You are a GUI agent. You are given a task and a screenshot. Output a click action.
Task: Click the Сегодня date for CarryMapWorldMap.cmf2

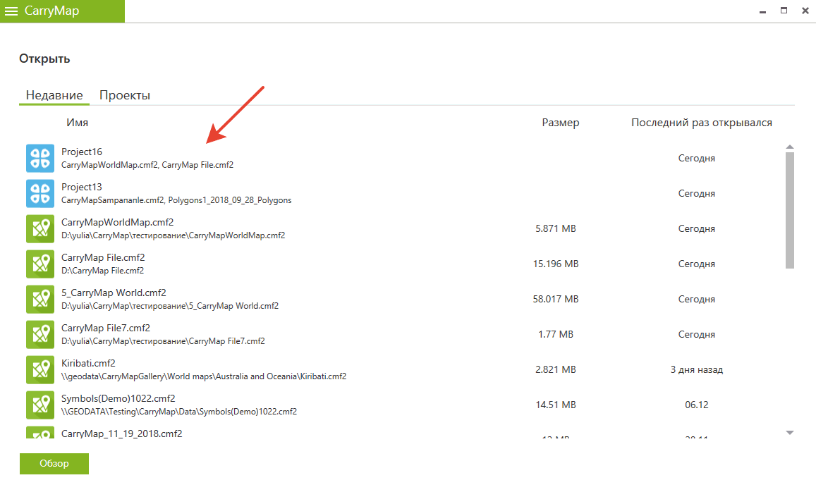coord(697,229)
